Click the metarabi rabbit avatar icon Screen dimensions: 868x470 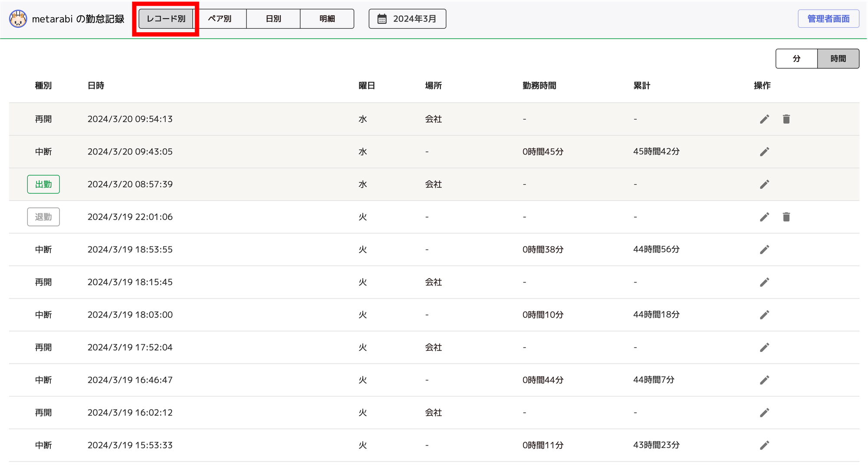point(18,19)
